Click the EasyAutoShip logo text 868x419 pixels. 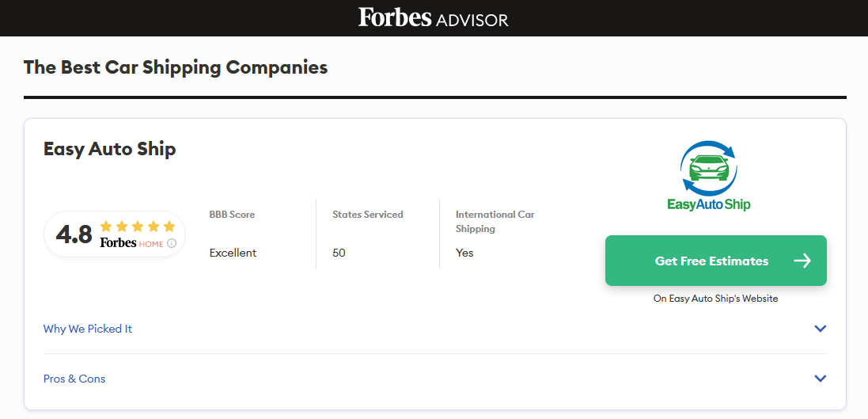tap(708, 204)
